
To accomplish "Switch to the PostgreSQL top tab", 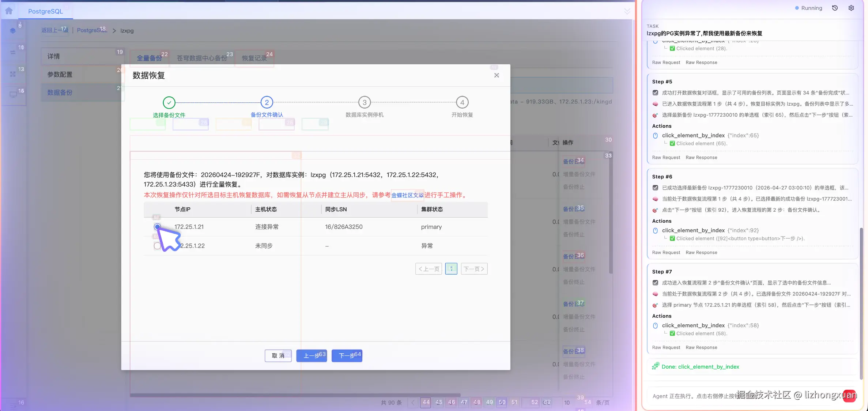I will click(x=46, y=11).
